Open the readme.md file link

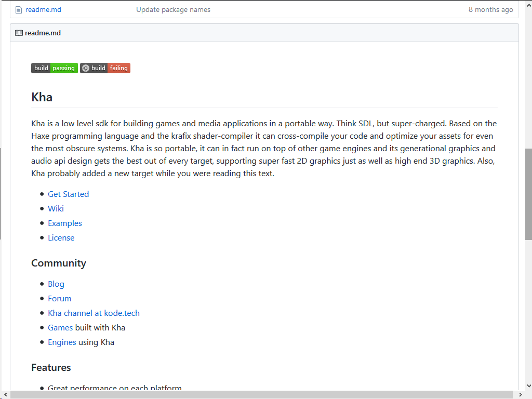coord(43,9)
